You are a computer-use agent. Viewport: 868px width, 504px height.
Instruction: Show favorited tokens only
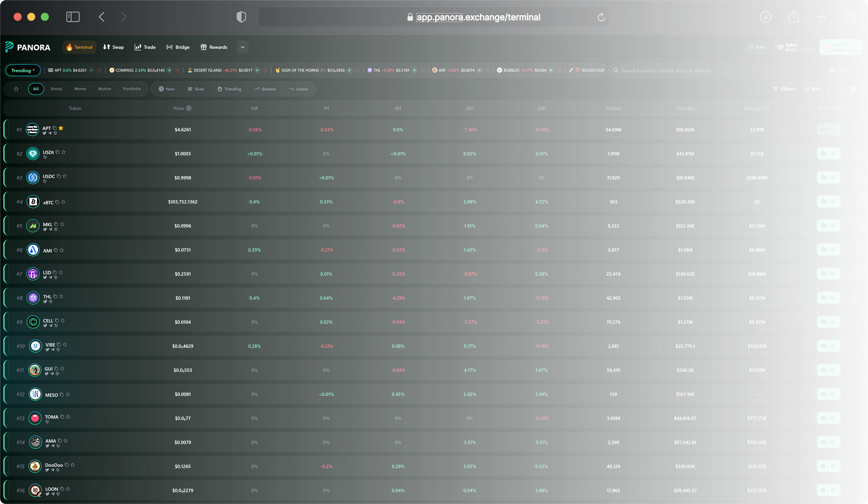pyautogui.click(x=16, y=89)
